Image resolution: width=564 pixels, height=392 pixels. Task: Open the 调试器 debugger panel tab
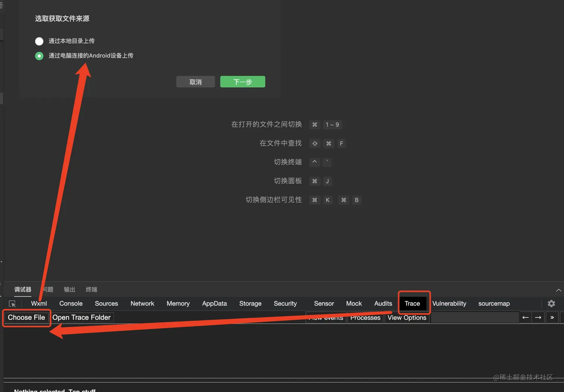tap(23, 289)
